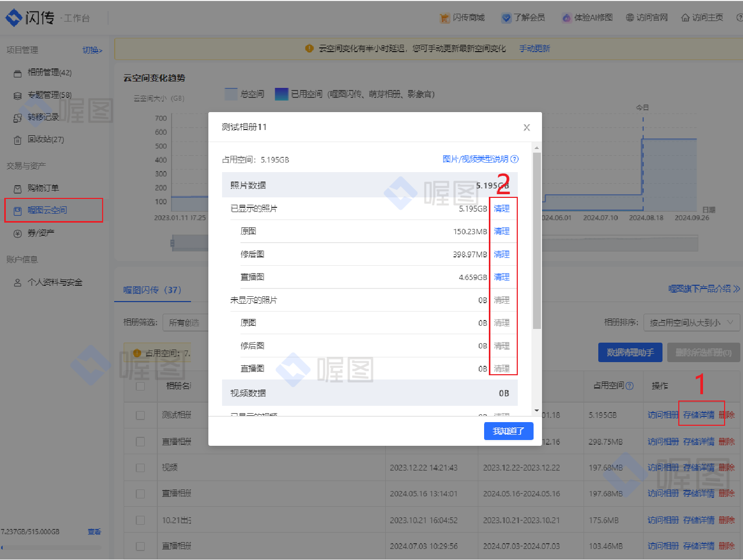Click 存储详情 for 175.6MB album
This screenshot has height=560, width=743.
click(699, 520)
